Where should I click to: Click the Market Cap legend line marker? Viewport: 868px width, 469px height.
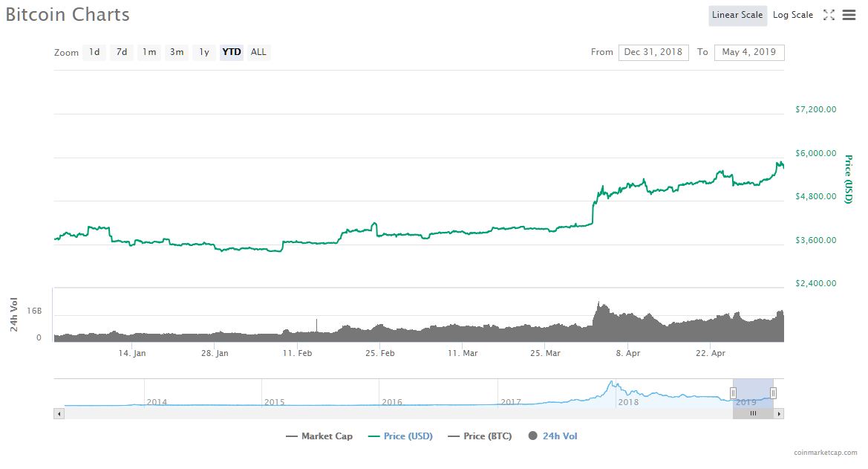click(x=290, y=436)
